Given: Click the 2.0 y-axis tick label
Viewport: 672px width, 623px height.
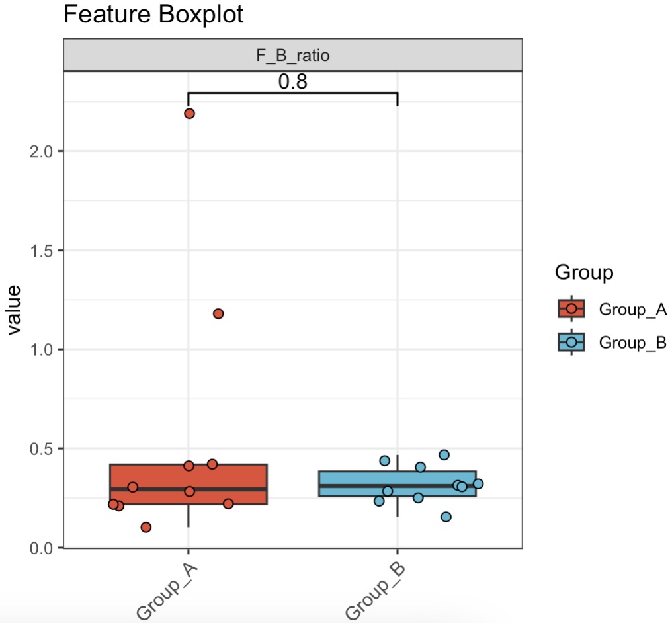Looking at the screenshot, I should [x=43, y=151].
